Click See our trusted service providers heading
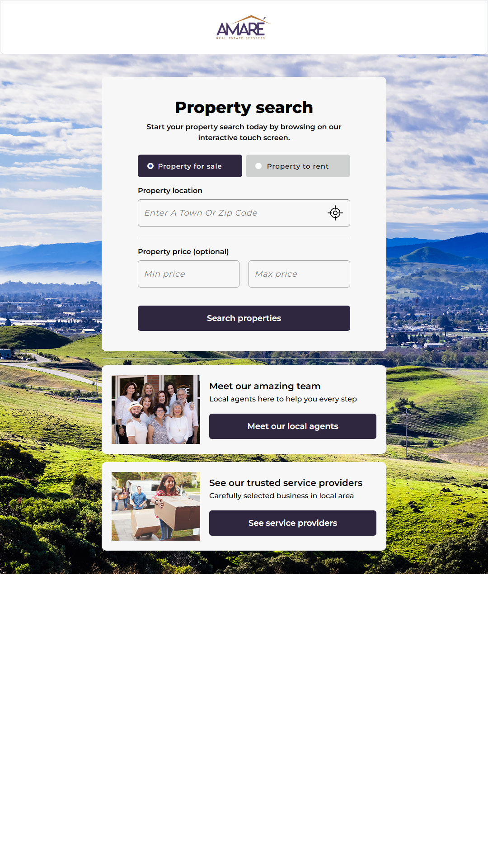 tap(286, 483)
